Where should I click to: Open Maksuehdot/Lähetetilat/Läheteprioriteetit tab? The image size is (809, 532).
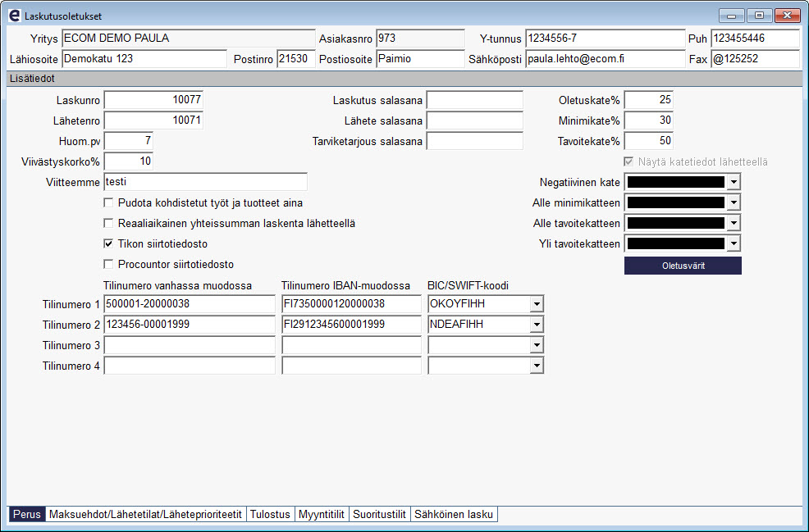click(145, 514)
